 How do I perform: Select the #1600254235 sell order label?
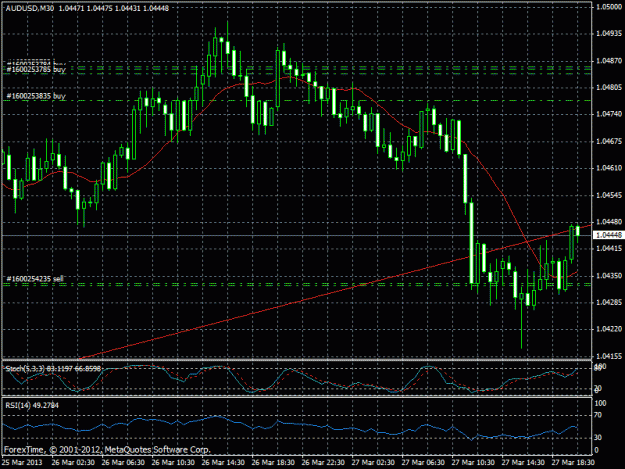point(35,279)
